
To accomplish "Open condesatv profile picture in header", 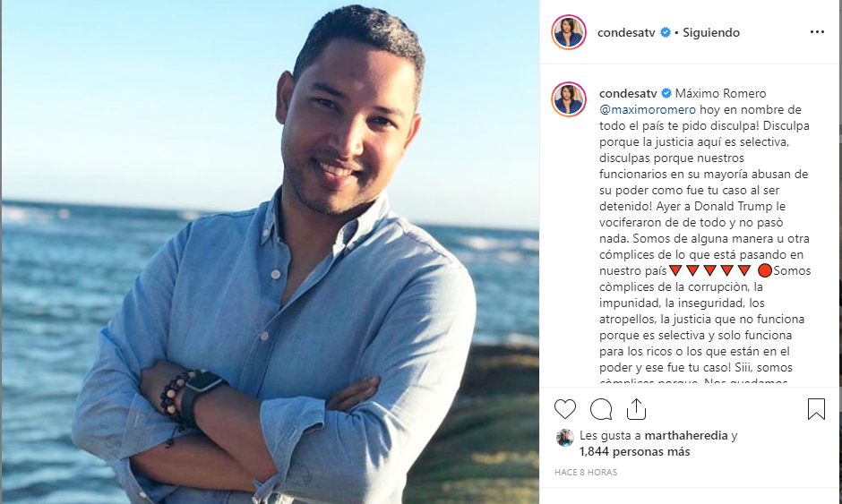I will point(569,32).
